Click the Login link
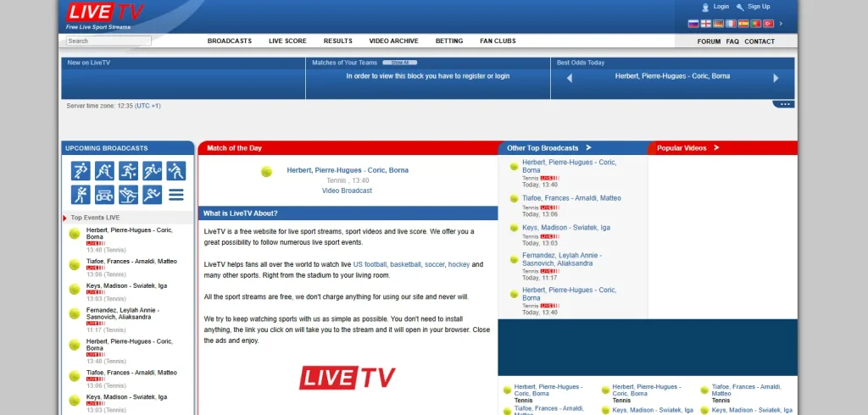Viewport: 868px width, 415px height. [x=721, y=7]
